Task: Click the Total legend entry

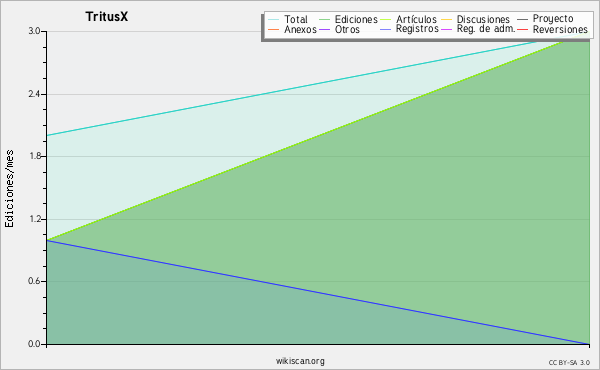Action: coord(288,19)
